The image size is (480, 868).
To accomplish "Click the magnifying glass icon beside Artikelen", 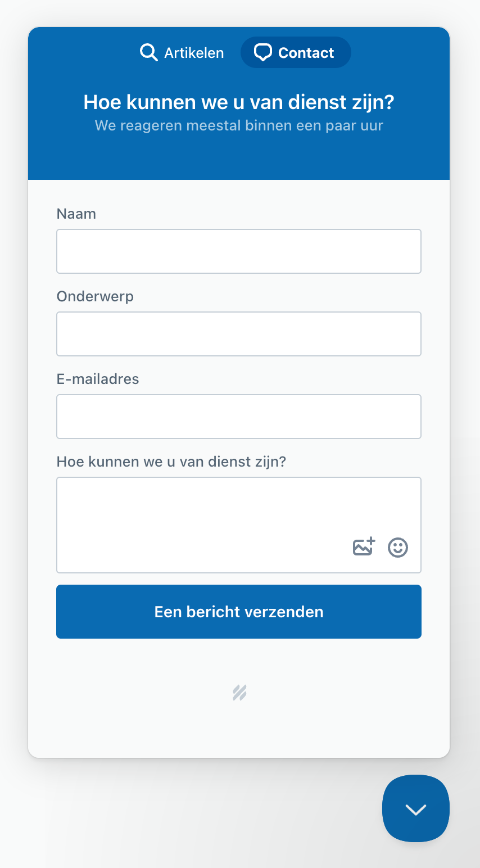I will point(148,53).
